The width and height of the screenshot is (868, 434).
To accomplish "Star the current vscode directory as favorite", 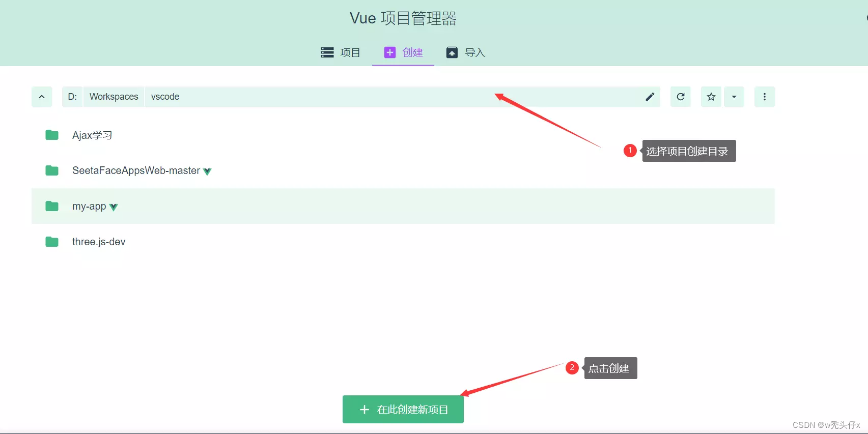I will point(711,97).
